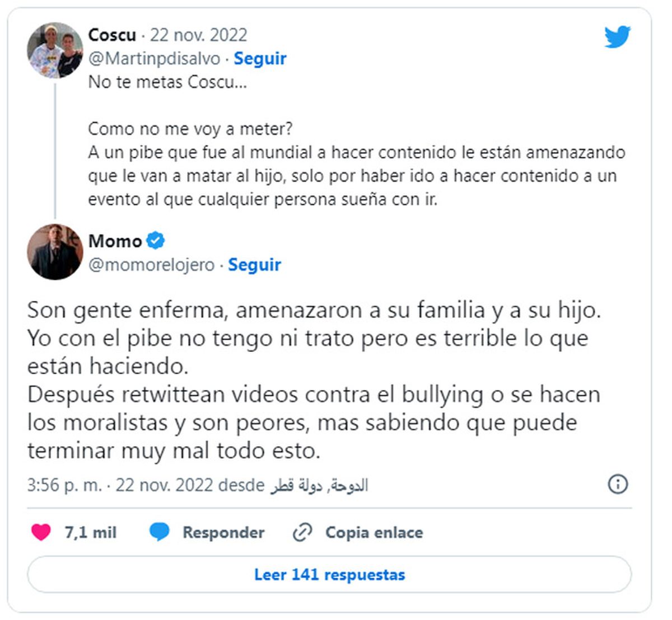Click the Twitter bird logo
The height and width of the screenshot is (620, 672).
coord(617,37)
